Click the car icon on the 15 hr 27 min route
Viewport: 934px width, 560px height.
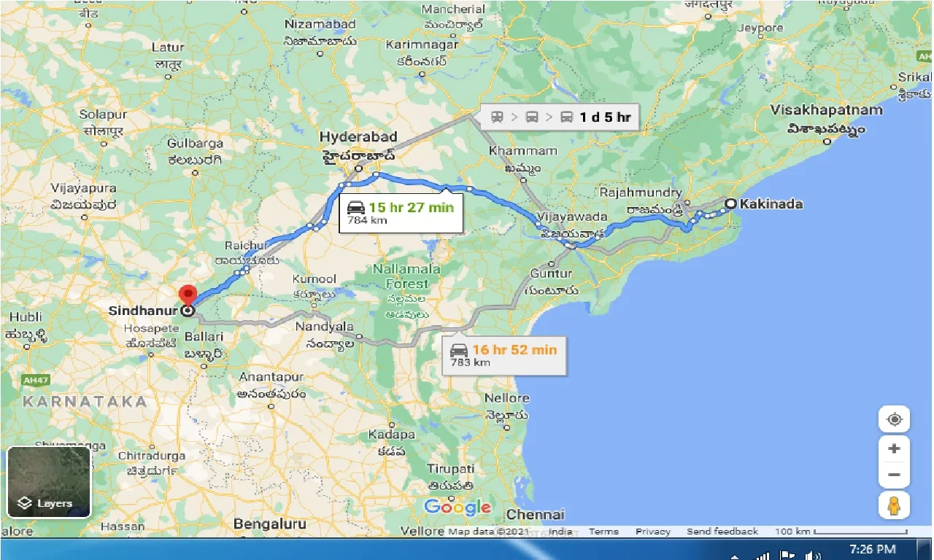click(x=358, y=208)
